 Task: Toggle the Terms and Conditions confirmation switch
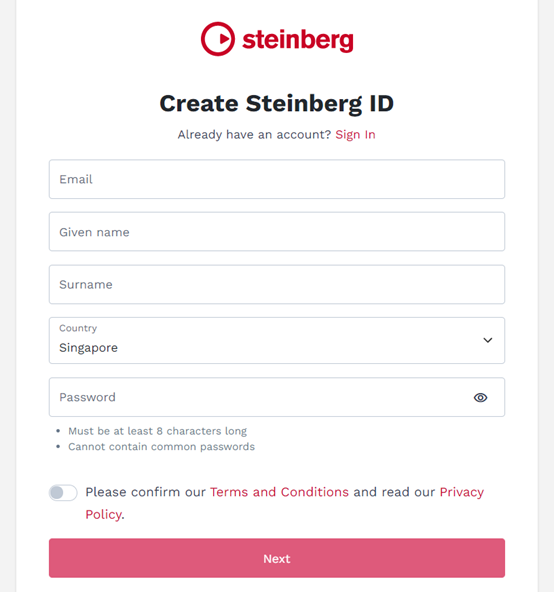pyautogui.click(x=63, y=492)
